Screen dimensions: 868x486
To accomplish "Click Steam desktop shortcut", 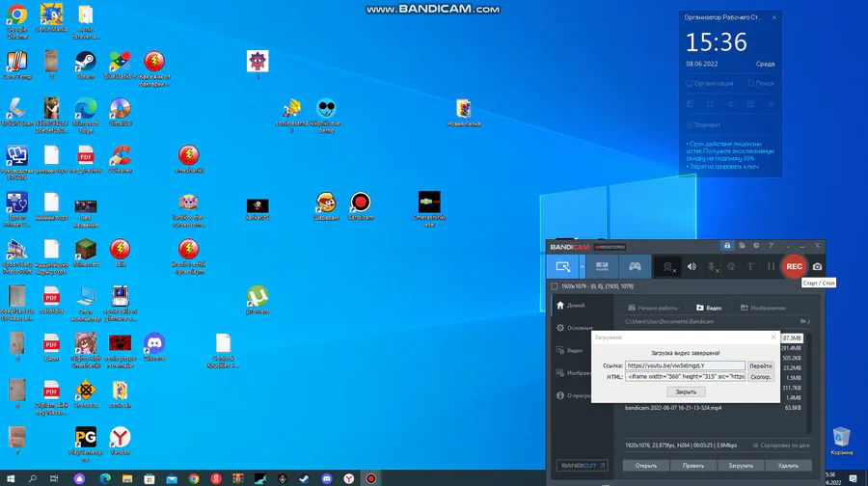I will coord(85,66).
